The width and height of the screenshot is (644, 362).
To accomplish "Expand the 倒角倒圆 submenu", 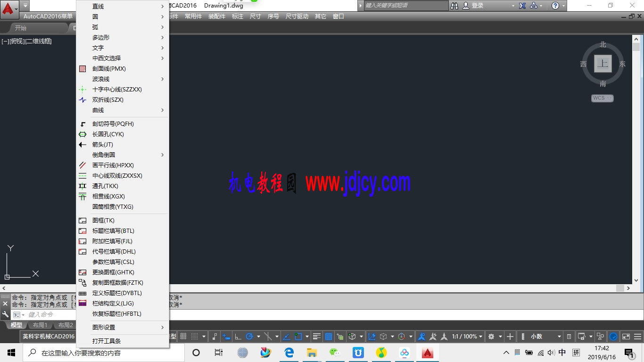I will tap(123, 155).
